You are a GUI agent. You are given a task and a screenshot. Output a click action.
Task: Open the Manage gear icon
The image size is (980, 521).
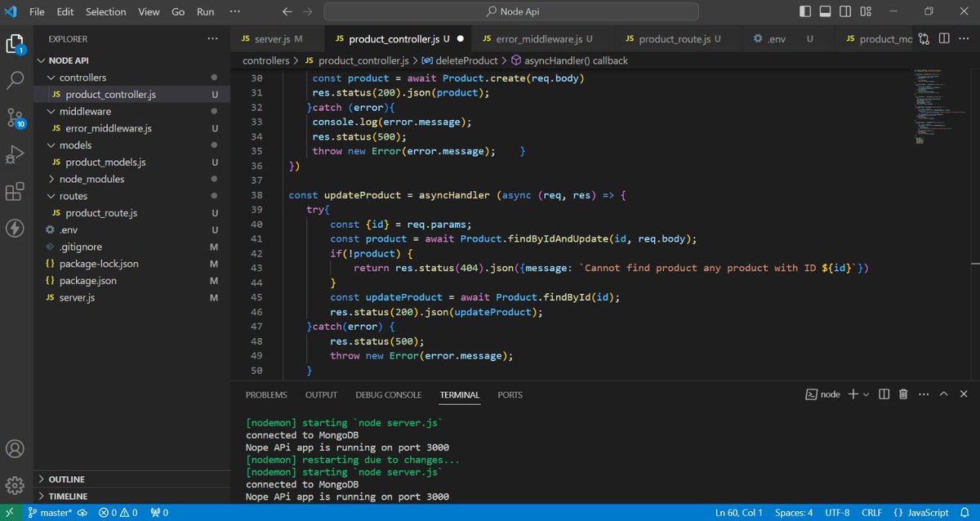click(x=16, y=485)
